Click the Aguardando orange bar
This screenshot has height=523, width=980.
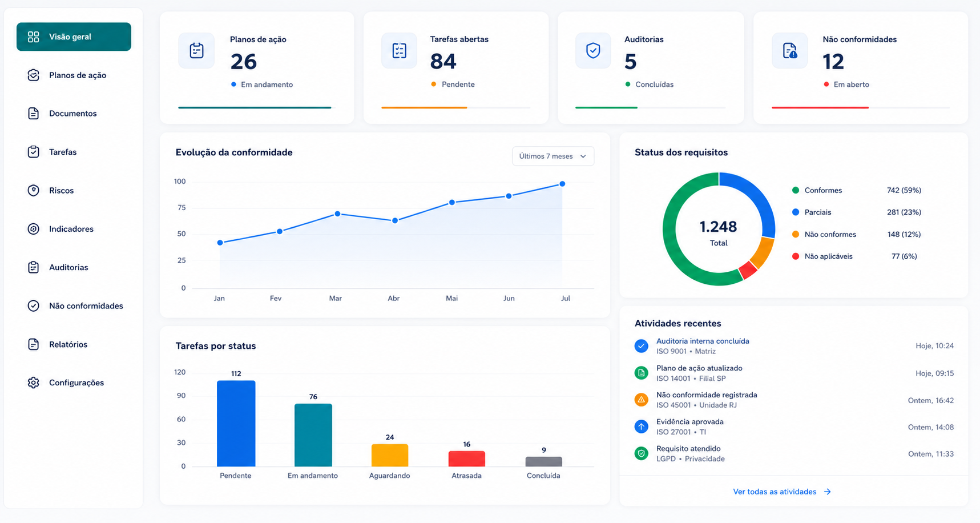pos(390,455)
